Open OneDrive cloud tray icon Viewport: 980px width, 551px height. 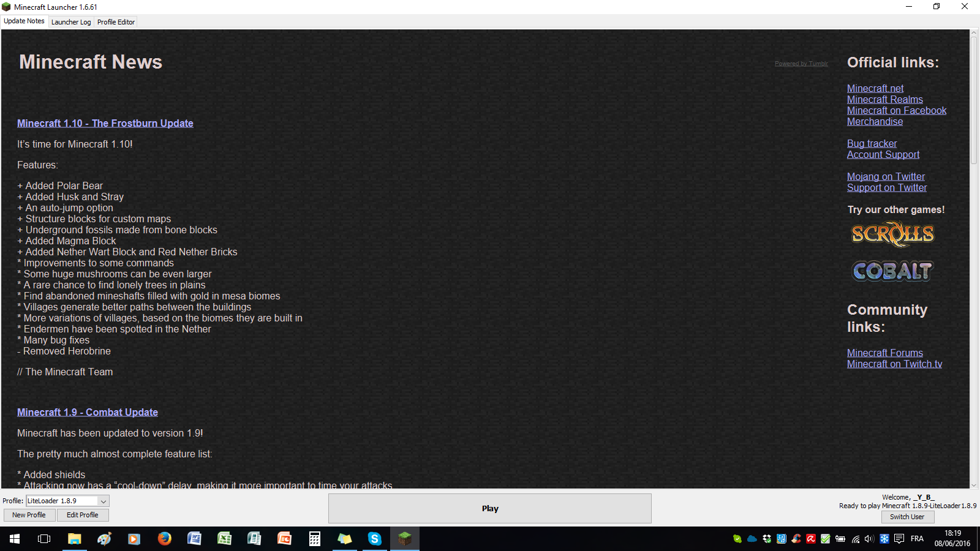coord(752,539)
